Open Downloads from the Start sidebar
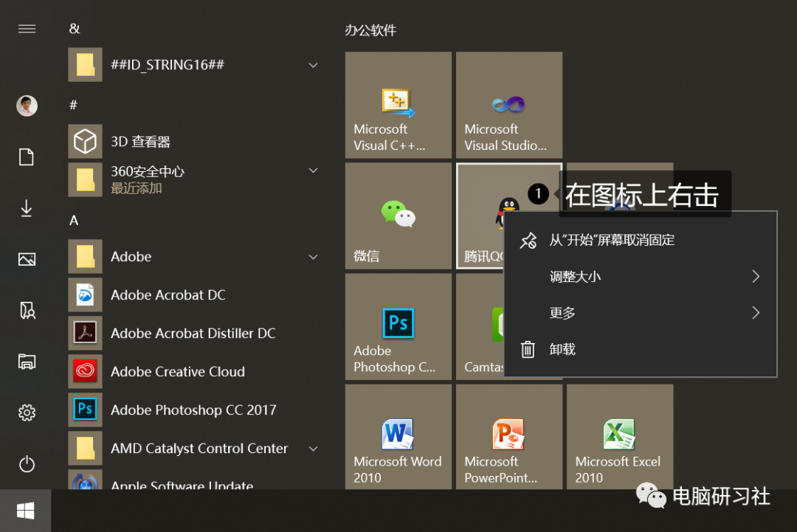 click(27, 208)
